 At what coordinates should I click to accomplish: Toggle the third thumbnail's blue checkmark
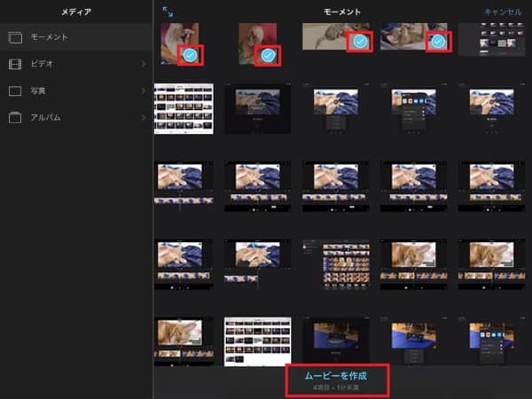pos(359,42)
